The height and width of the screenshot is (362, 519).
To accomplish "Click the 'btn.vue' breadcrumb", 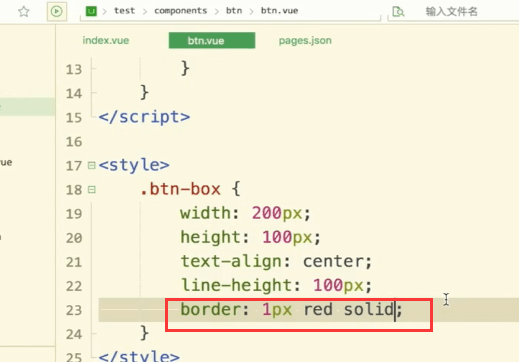I will (279, 11).
